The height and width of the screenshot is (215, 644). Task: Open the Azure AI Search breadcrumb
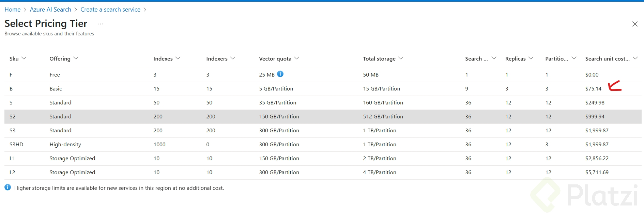pyautogui.click(x=50, y=10)
